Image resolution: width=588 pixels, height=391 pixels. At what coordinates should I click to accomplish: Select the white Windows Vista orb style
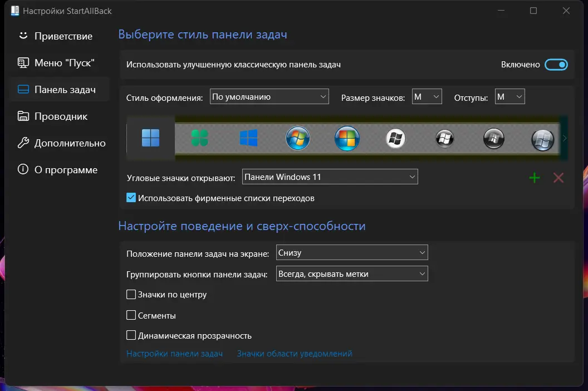click(x=395, y=137)
